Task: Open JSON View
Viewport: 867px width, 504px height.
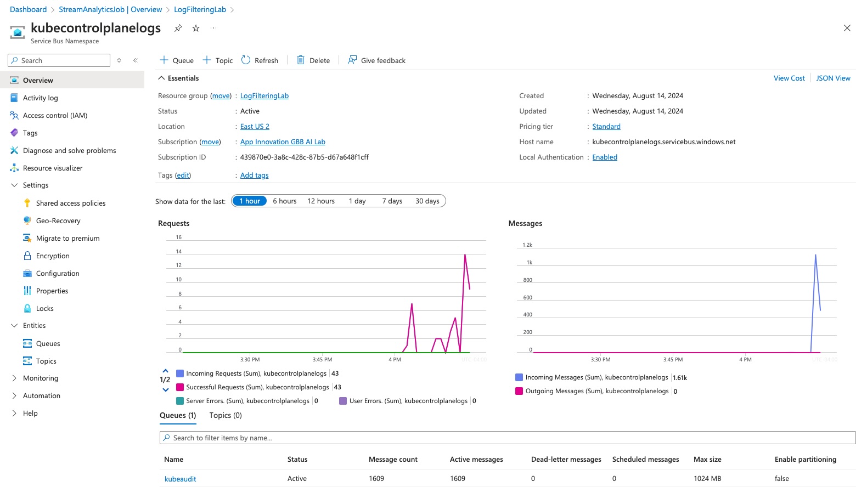Action: click(x=833, y=78)
